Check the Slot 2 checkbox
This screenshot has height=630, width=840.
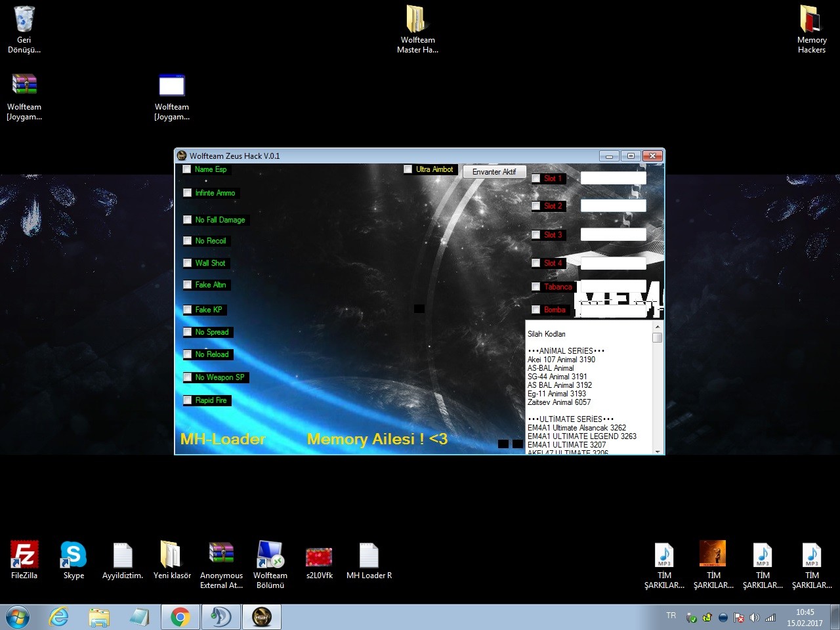(536, 206)
